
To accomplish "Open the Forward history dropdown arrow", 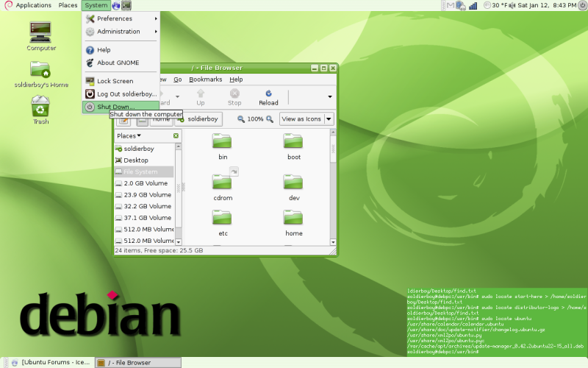I will point(177,97).
